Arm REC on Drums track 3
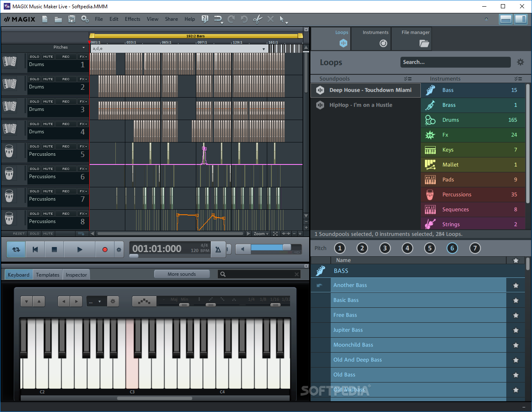532x412 pixels. tap(66, 101)
